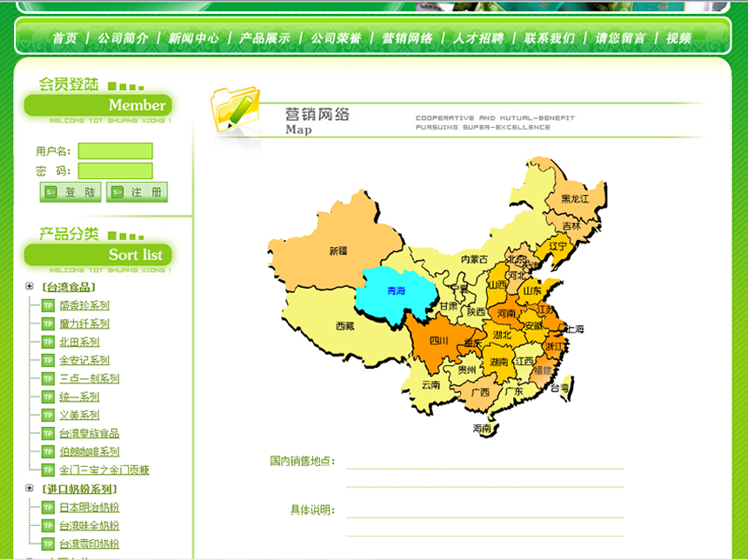Click the TP icon next to 三点一刻系列
The image size is (748, 560).
[x=49, y=378]
